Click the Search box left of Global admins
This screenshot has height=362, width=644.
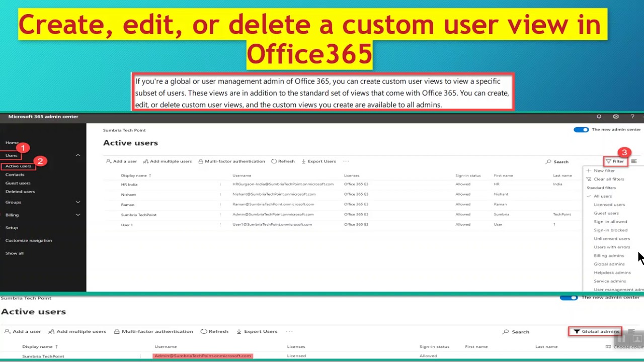point(516,332)
